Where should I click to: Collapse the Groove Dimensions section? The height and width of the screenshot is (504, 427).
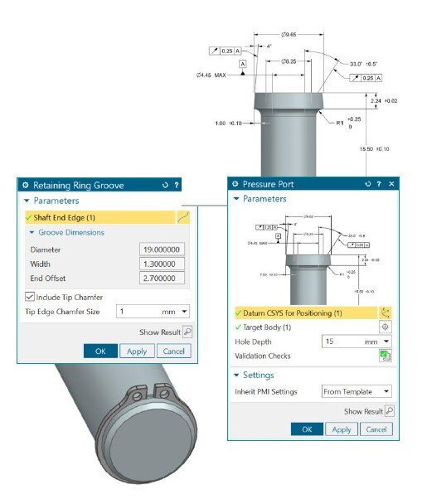tap(32, 232)
